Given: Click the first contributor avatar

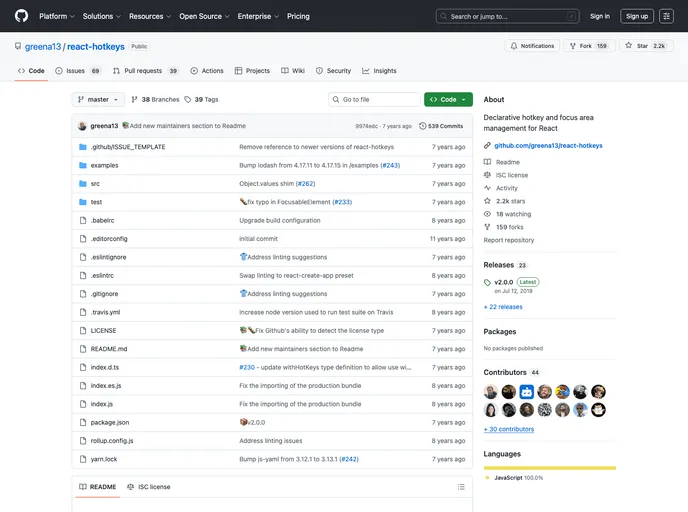Looking at the screenshot, I should 491,392.
